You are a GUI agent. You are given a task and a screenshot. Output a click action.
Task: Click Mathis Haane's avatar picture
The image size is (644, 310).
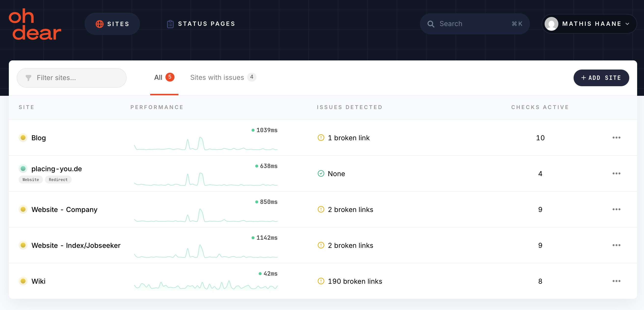(x=551, y=24)
